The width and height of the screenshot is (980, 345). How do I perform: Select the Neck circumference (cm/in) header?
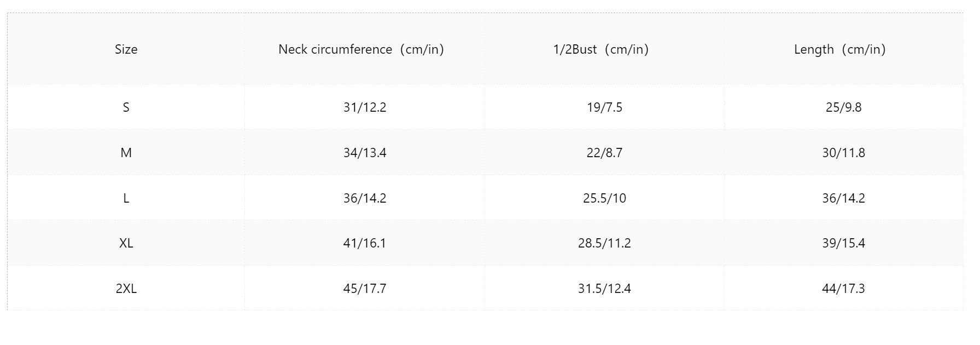pos(361,49)
